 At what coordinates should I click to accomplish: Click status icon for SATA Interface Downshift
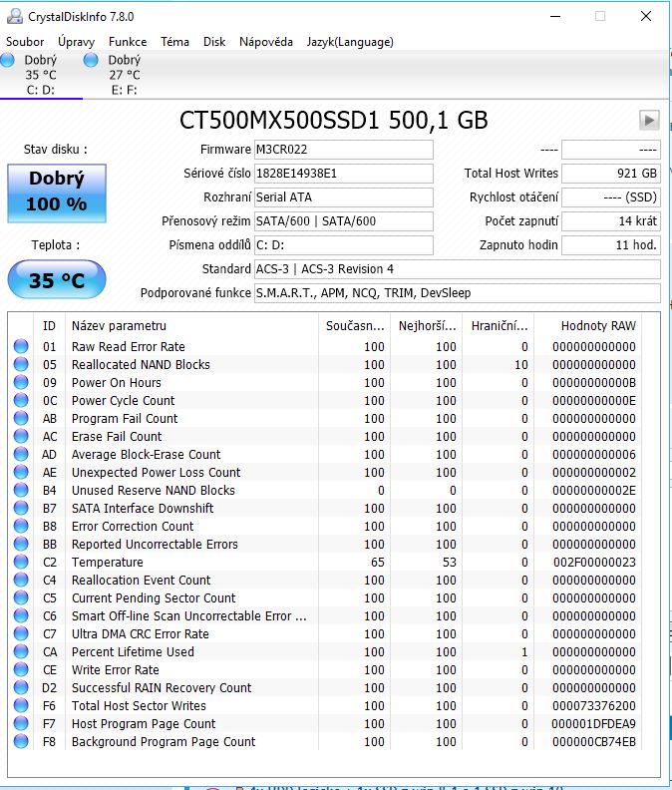pyautogui.click(x=21, y=508)
